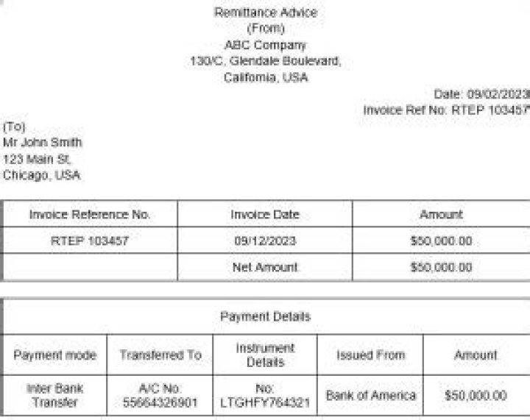This screenshot has width=530, height=420.
Task: Click the Invoice Date column header
Action: [x=265, y=215]
